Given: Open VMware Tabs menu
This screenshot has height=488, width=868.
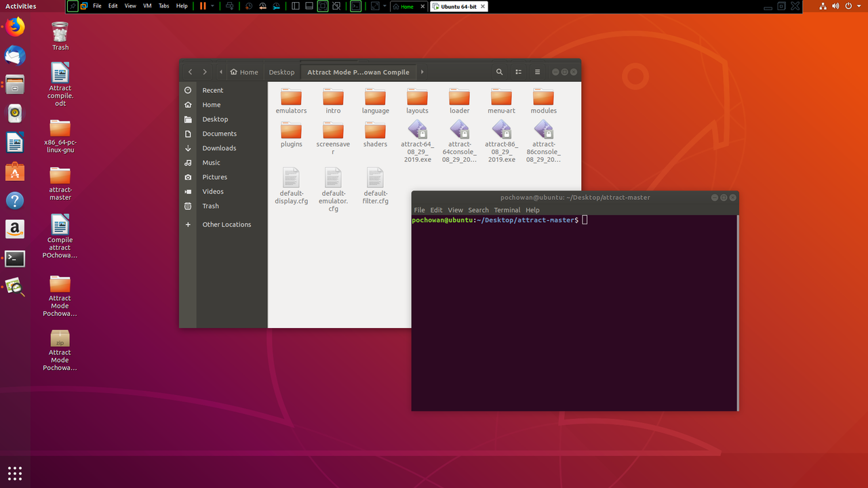Looking at the screenshot, I should click(x=164, y=6).
